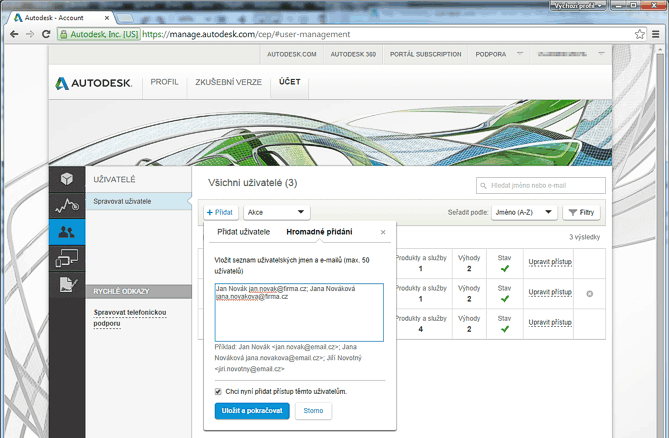Open the ÚČET tab

pyautogui.click(x=290, y=82)
